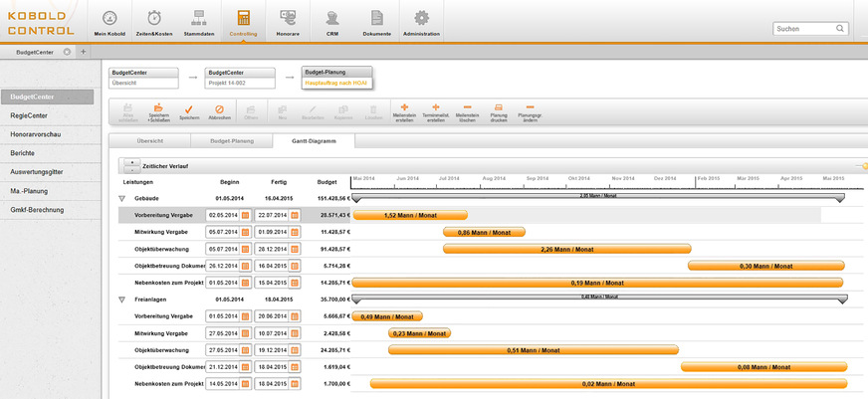This screenshot has height=399, width=868.
Task: Open the Zeiten&Kosten module
Action: click(x=154, y=19)
